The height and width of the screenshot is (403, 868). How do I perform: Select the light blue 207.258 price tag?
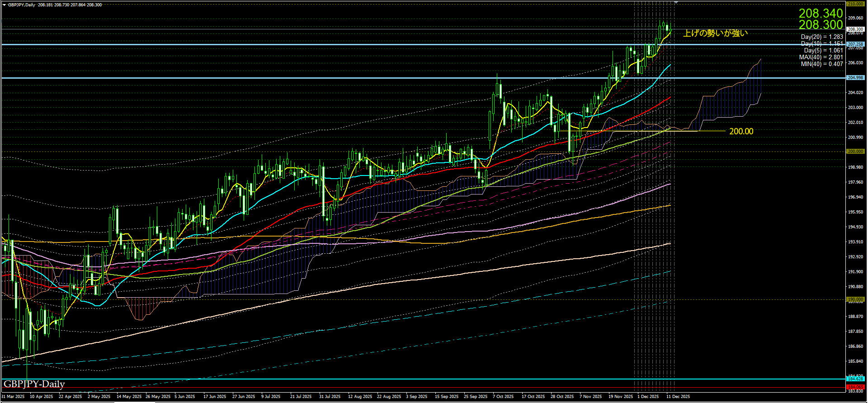click(x=855, y=44)
